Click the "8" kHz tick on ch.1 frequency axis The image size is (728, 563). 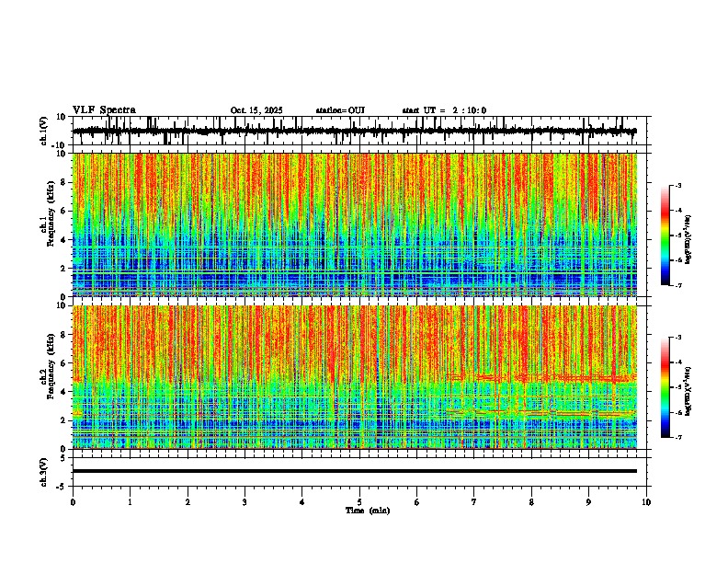click(x=64, y=182)
